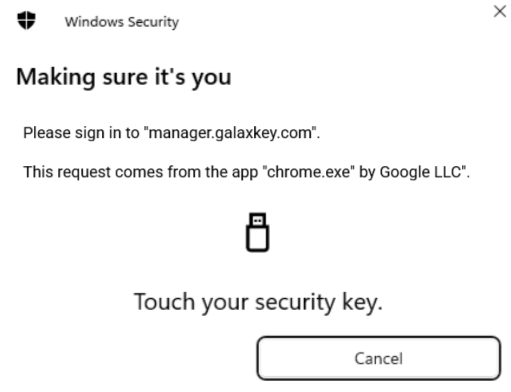Click the "Touch your security key." prompt
The image size is (511, 392).
click(258, 303)
